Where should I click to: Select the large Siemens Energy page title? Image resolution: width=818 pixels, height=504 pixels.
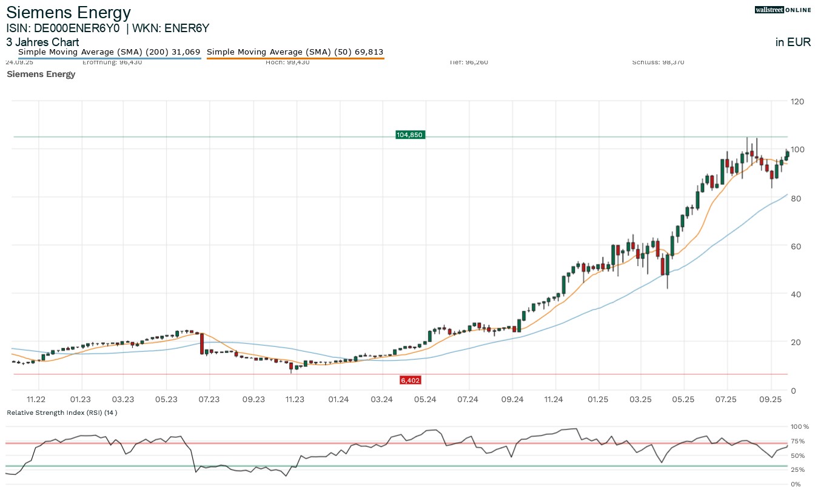(x=69, y=12)
